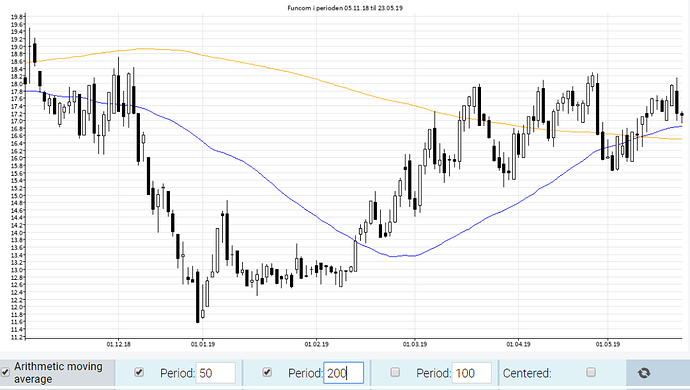Enable the Centered checkbox
Viewport: 690px width, 390px height.
[x=591, y=372]
